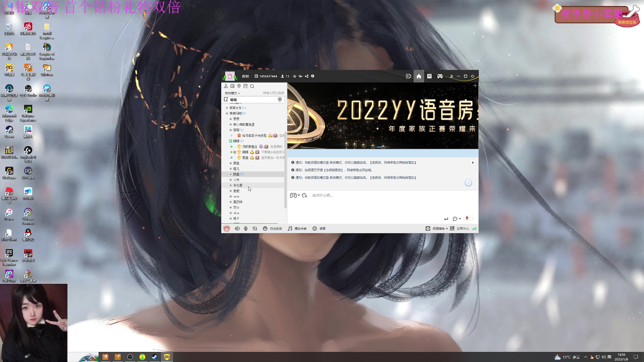Viewport: 644px width, 362px height.
Task: Share the channel via share icon
Action: [x=307, y=76]
